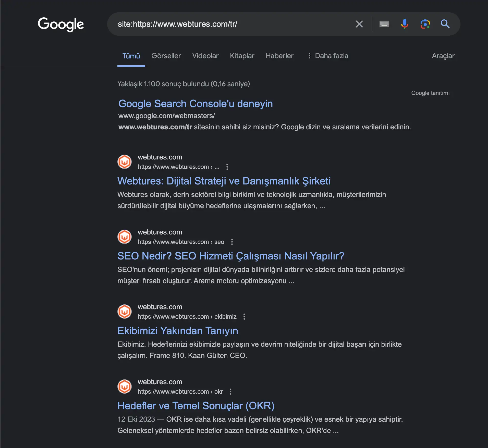Open three-dot menu for the Webtures homepage result

tap(227, 167)
